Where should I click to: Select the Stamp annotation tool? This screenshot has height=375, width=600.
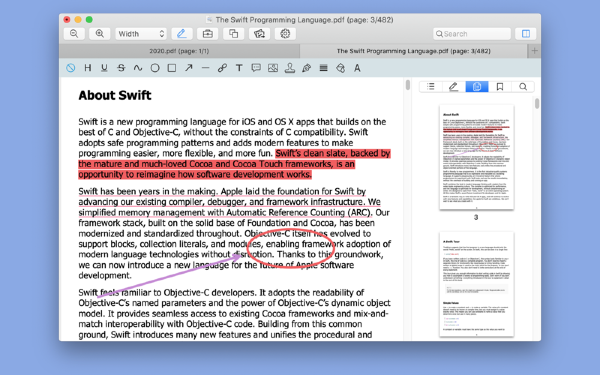290,68
